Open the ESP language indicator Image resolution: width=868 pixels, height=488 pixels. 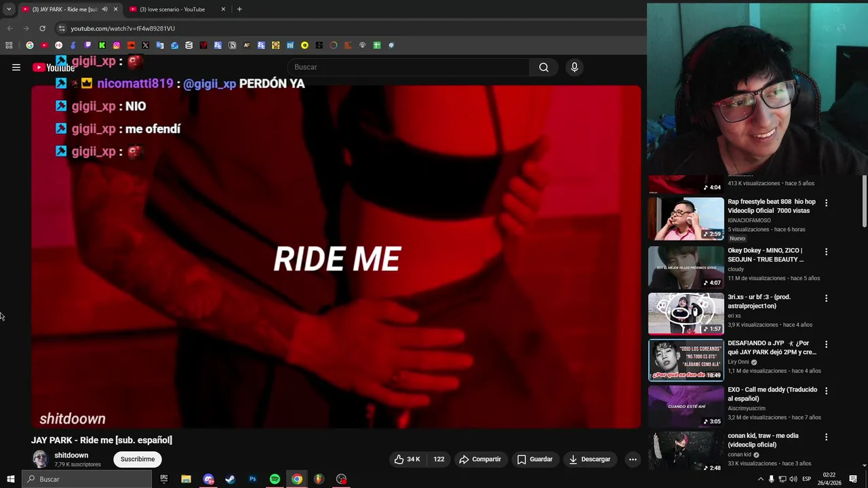point(806,479)
